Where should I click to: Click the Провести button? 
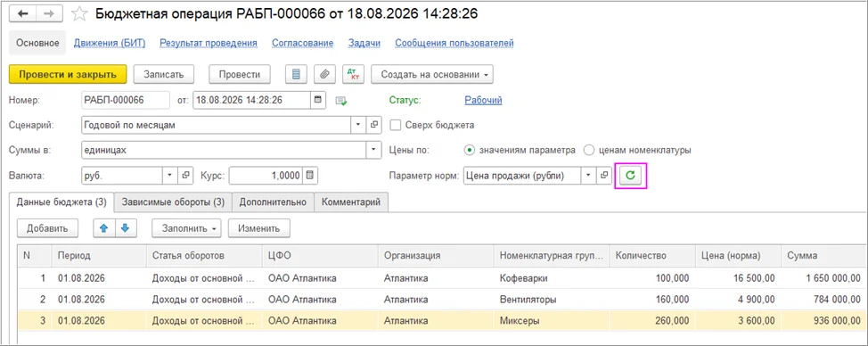pos(240,74)
